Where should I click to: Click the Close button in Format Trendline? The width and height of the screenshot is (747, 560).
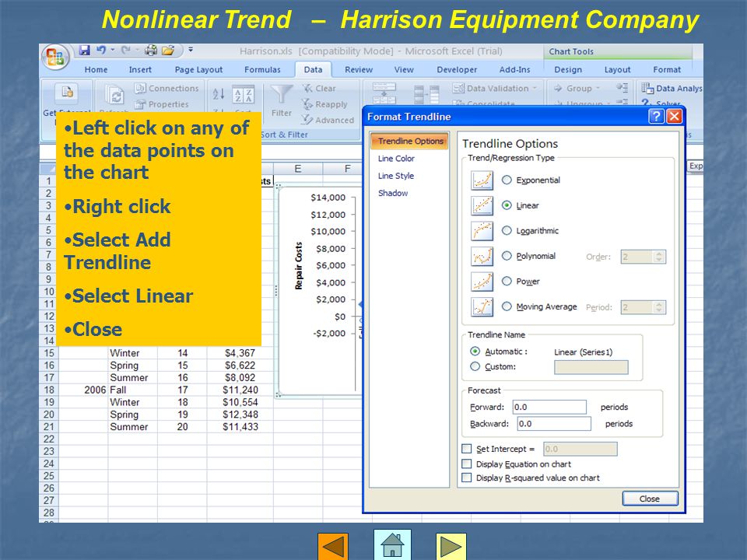click(650, 499)
